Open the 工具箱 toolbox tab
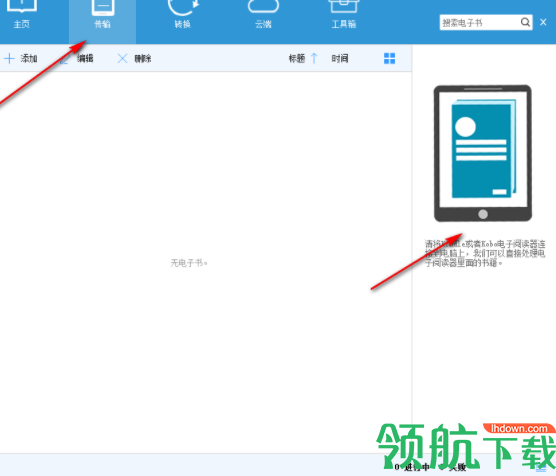 click(x=344, y=16)
